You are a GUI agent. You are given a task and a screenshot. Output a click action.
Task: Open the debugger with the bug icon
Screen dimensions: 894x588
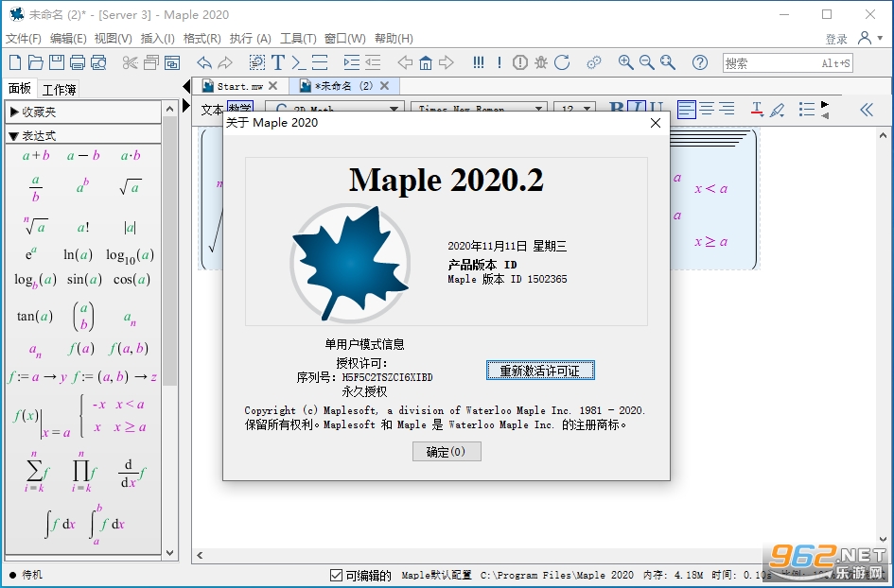click(x=541, y=62)
